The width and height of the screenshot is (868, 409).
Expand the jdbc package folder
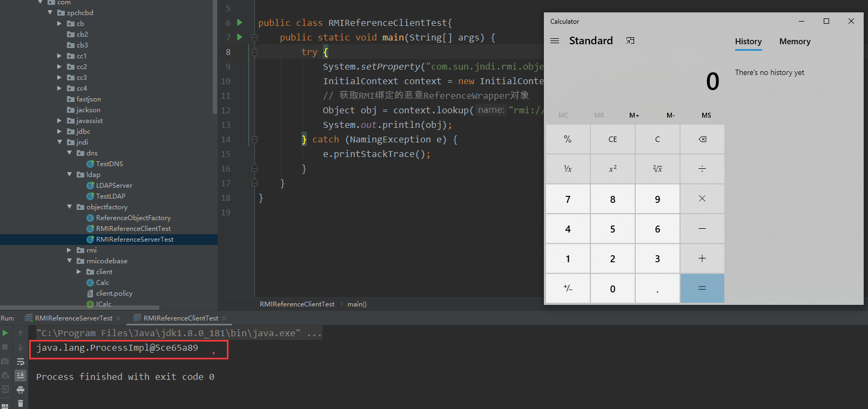click(x=59, y=131)
